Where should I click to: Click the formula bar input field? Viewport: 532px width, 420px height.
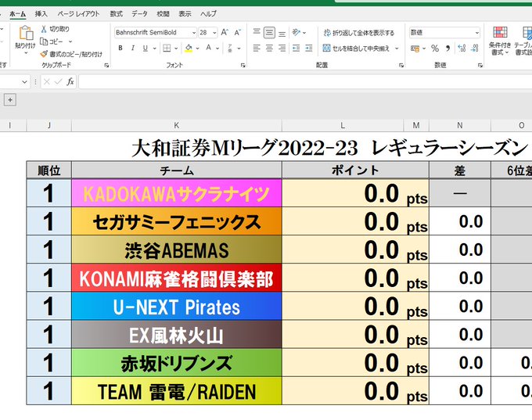(305, 82)
